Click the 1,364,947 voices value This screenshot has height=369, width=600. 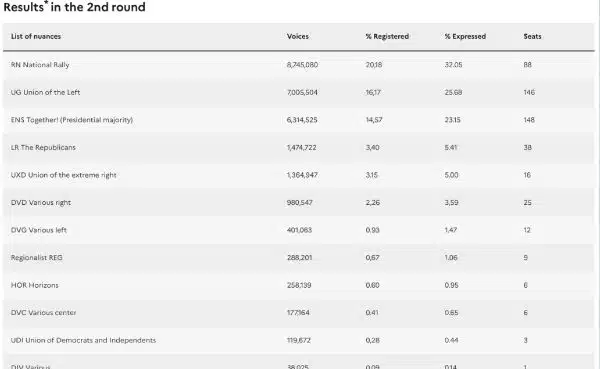302,175
